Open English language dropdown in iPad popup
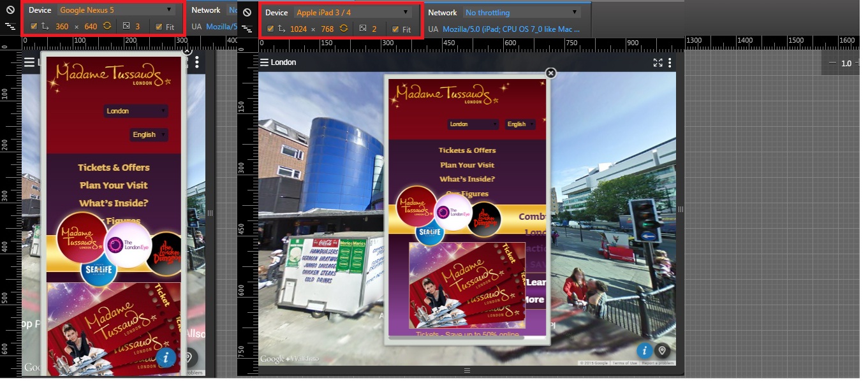Image resolution: width=868 pixels, height=381 pixels. 521,124
